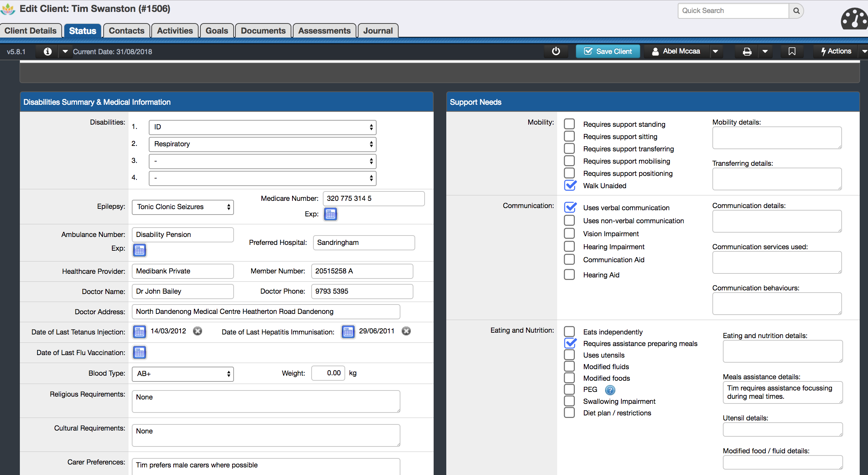Check Hearing Impairment checkbox
Image resolution: width=868 pixels, height=475 pixels.
569,246
